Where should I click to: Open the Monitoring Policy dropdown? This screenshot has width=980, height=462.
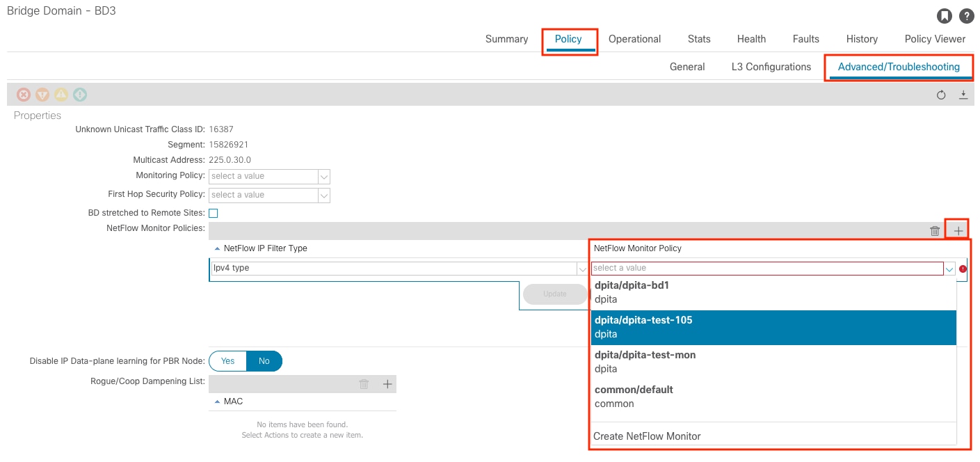click(x=323, y=176)
